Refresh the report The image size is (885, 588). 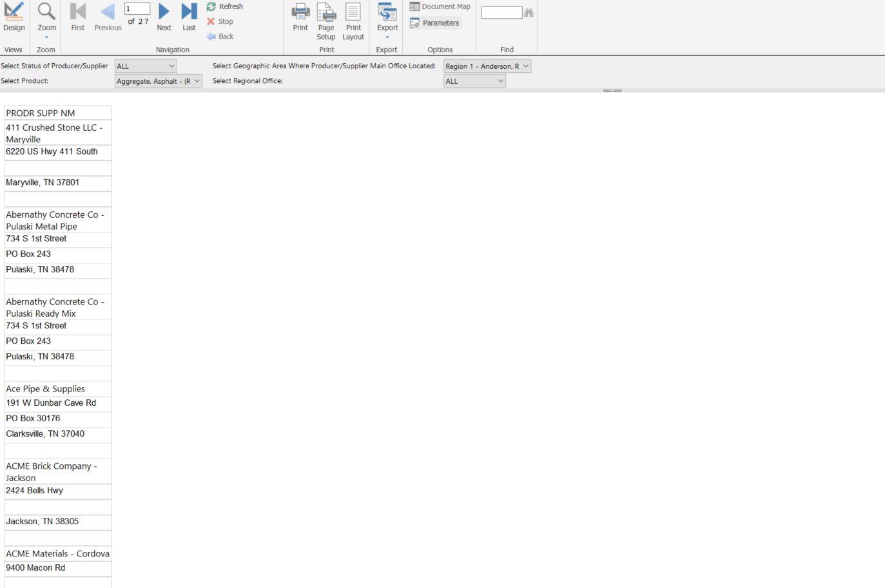[x=225, y=6]
